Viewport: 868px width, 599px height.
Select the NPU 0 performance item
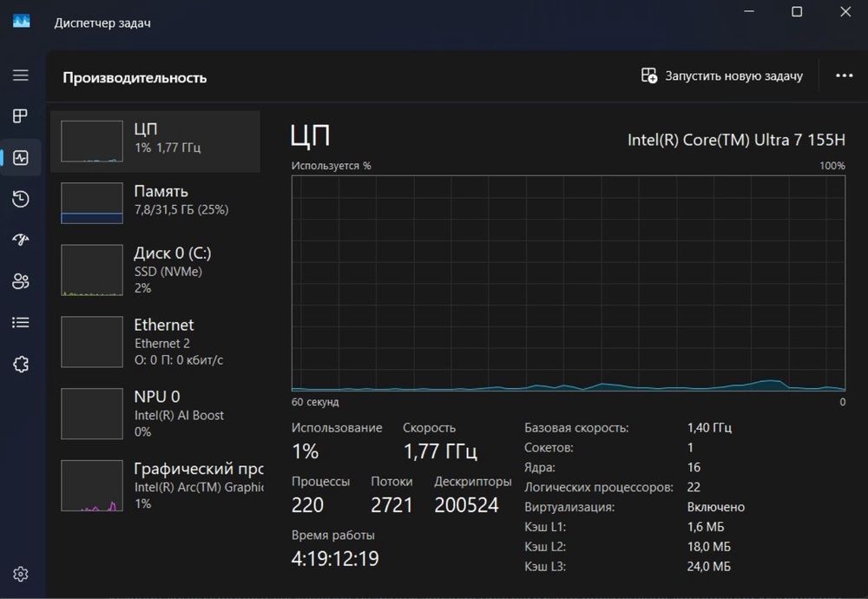tap(155, 413)
